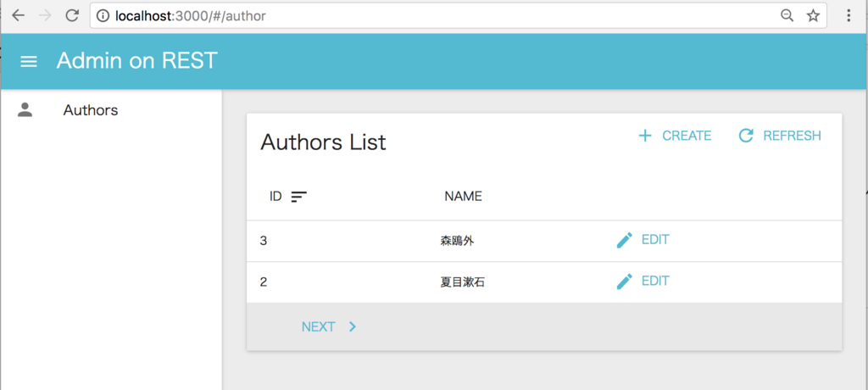Click the person icon beside Authors

coord(25,109)
